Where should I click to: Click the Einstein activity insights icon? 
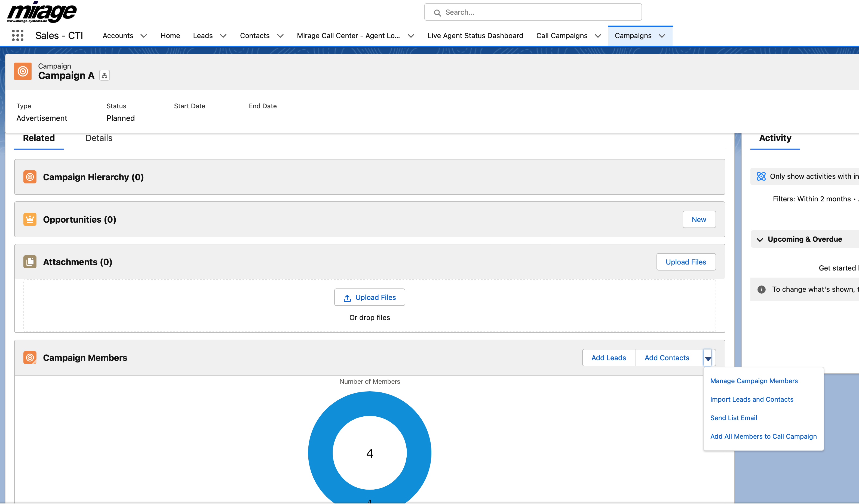[761, 177]
